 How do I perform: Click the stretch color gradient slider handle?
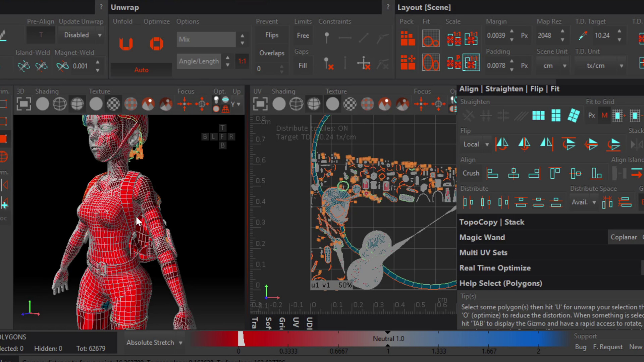pyautogui.click(x=241, y=339)
